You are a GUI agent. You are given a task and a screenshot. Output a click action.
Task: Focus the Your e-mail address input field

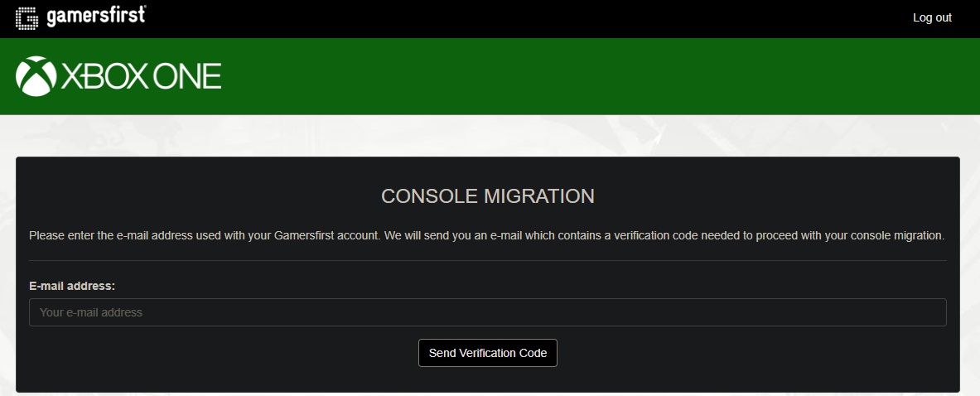pos(487,312)
